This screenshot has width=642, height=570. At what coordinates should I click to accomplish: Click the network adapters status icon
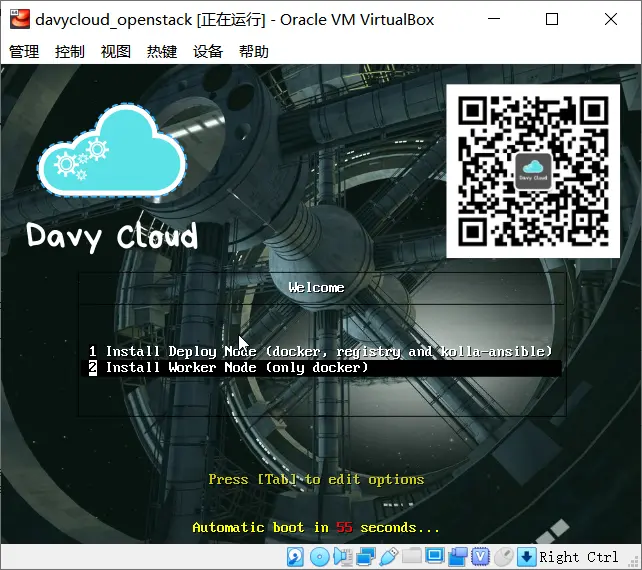[366, 557]
